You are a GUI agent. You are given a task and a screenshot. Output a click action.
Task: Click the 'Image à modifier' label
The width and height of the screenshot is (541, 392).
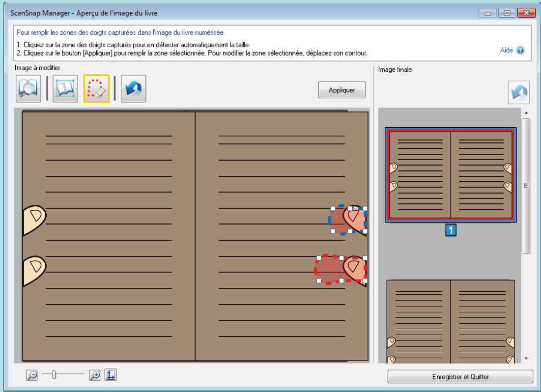click(x=37, y=68)
